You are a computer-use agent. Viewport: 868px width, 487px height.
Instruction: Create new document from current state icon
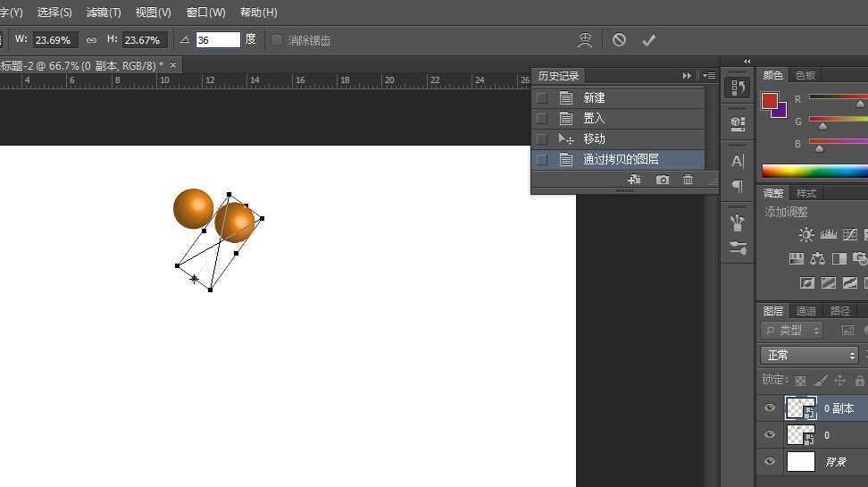[634, 180]
